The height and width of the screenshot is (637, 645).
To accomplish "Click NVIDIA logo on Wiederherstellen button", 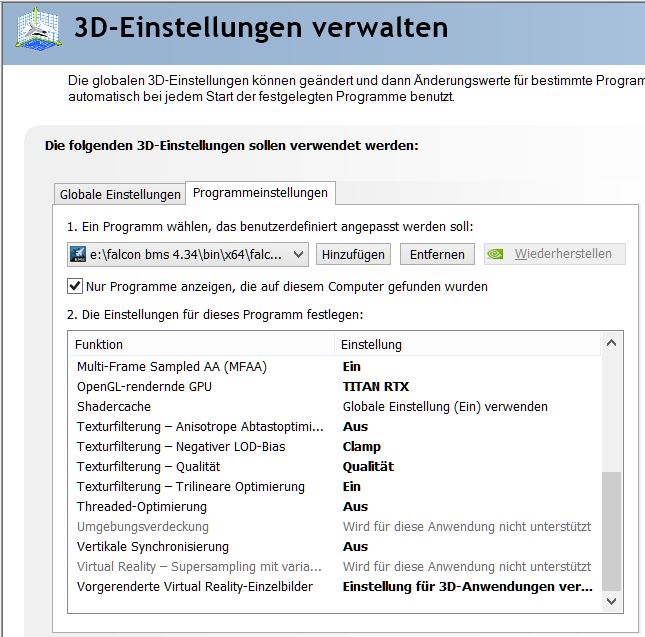I will click(x=495, y=254).
